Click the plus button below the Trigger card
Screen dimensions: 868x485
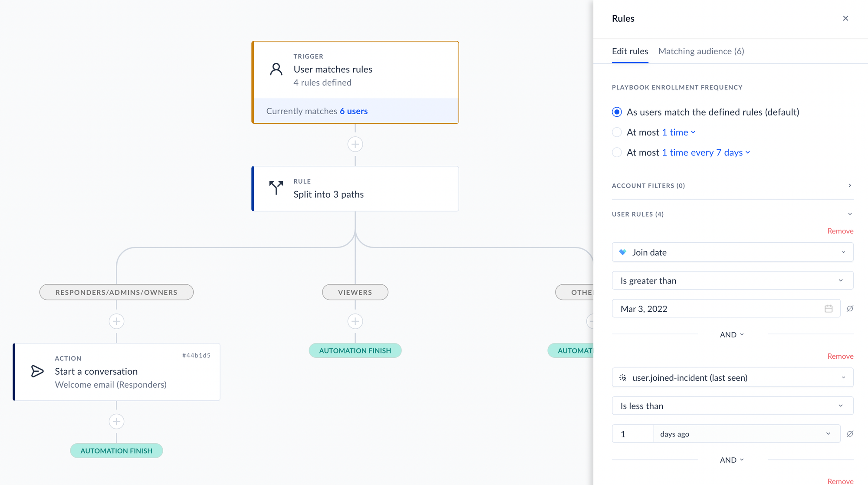355,144
